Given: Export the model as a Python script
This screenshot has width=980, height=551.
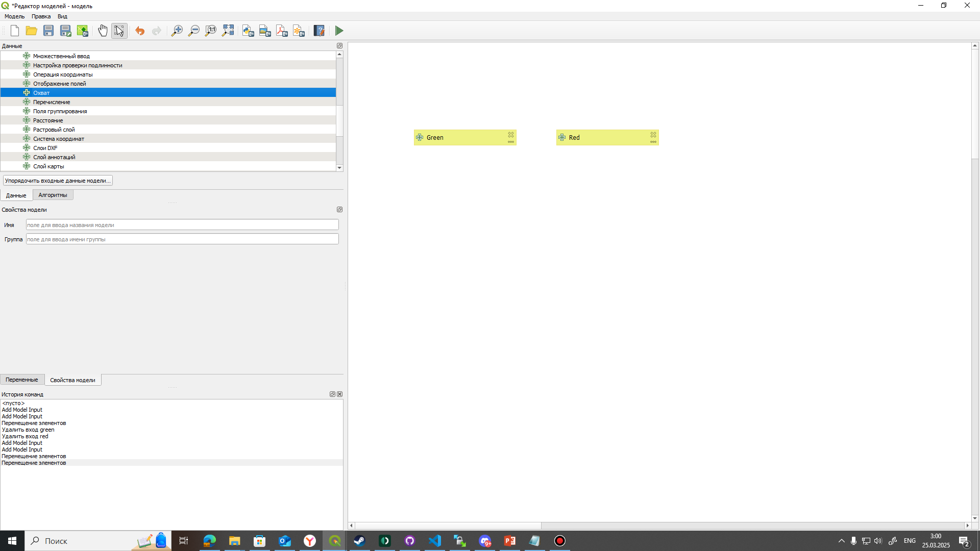Looking at the screenshot, I should [248, 31].
